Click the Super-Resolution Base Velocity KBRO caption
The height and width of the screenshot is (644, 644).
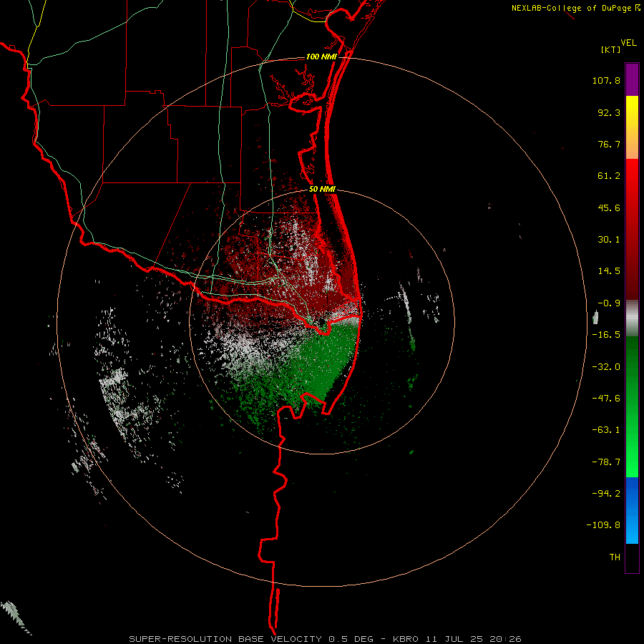click(x=326, y=639)
